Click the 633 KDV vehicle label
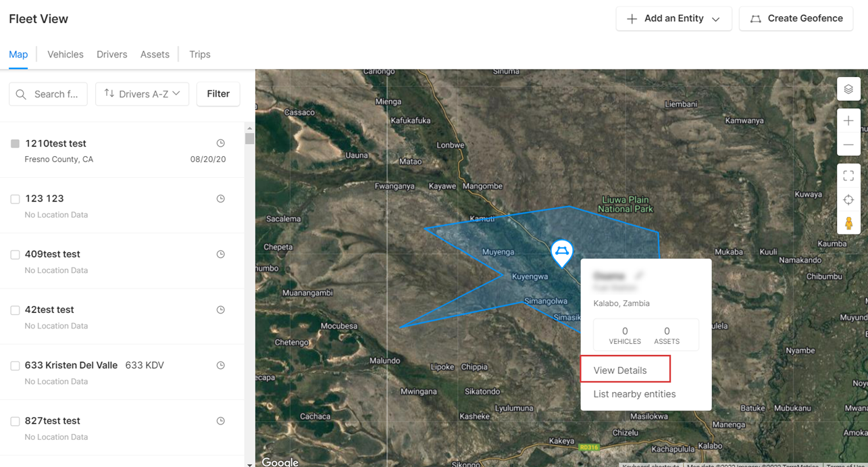The height and width of the screenshot is (467, 868). pos(145,365)
